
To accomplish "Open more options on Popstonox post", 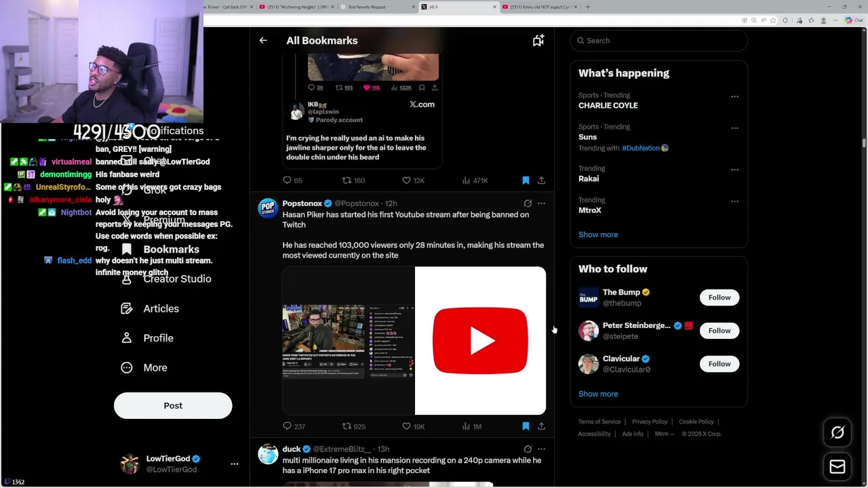I will pos(541,203).
